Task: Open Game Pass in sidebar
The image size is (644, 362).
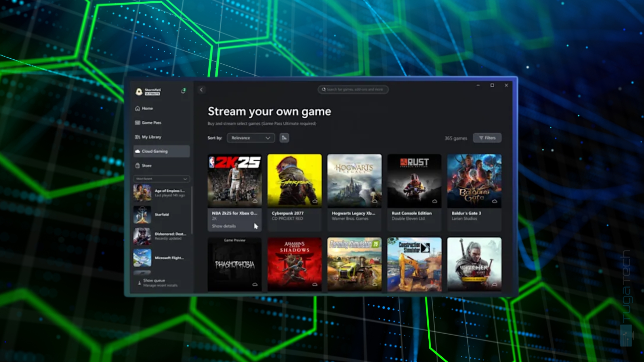Action: coord(161,123)
